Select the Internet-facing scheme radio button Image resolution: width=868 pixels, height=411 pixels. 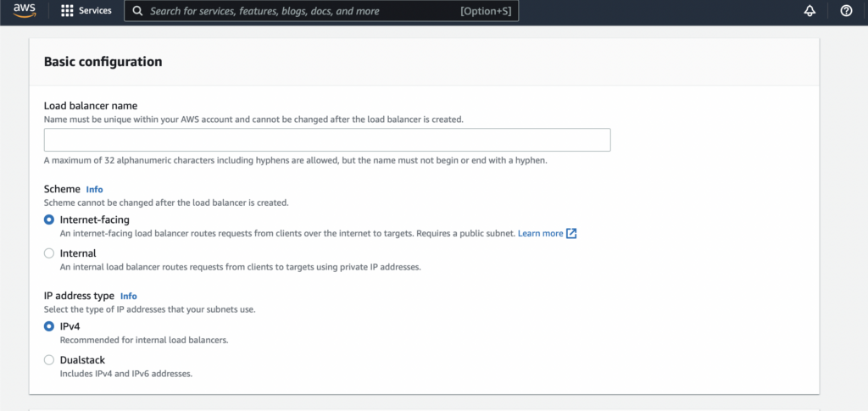[x=49, y=219]
